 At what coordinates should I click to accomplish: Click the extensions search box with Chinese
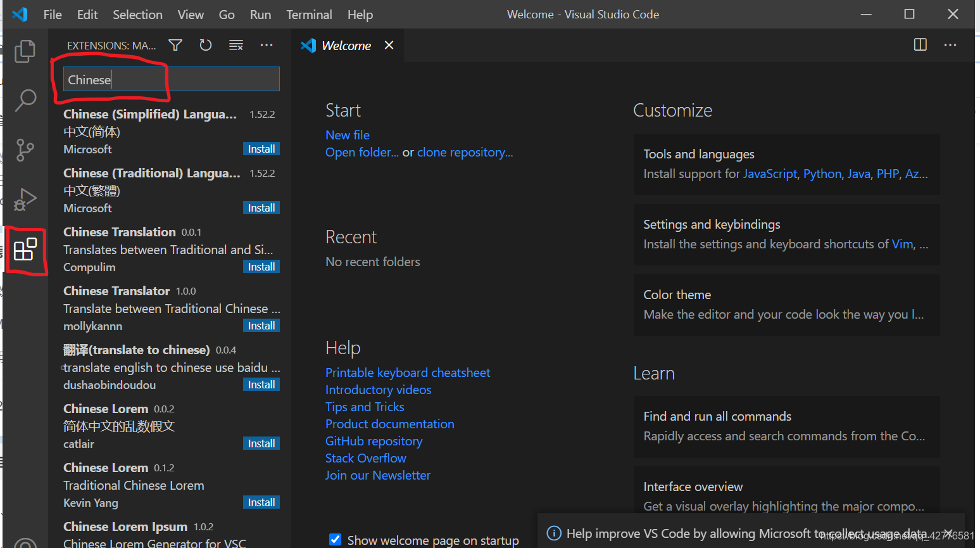pyautogui.click(x=172, y=79)
